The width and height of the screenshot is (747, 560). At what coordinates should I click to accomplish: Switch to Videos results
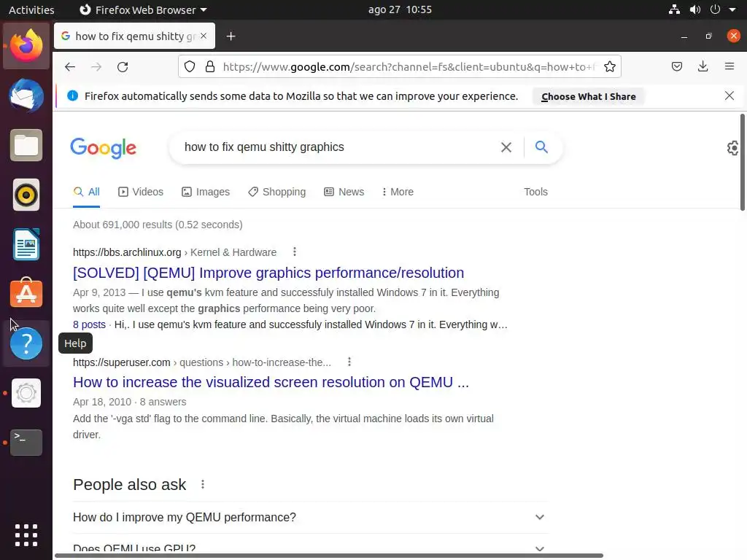141,192
